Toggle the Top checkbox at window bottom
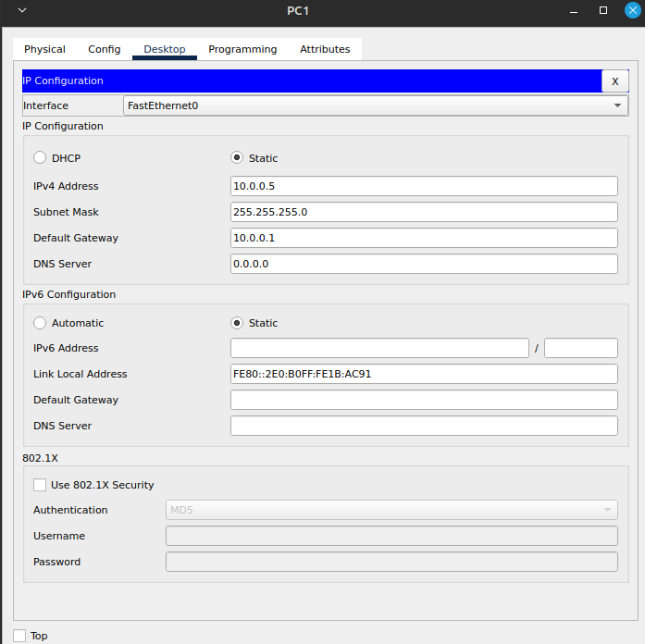The width and height of the screenshot is (645, 644). [19, 636]
